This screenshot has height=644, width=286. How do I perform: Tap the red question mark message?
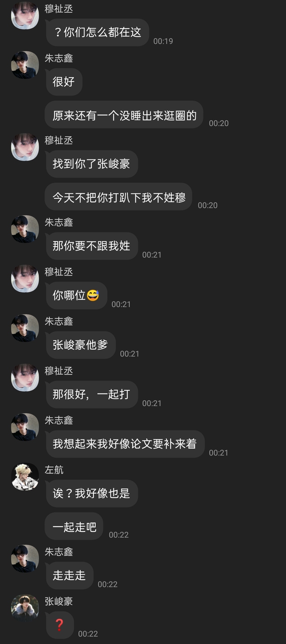(59, 625)
